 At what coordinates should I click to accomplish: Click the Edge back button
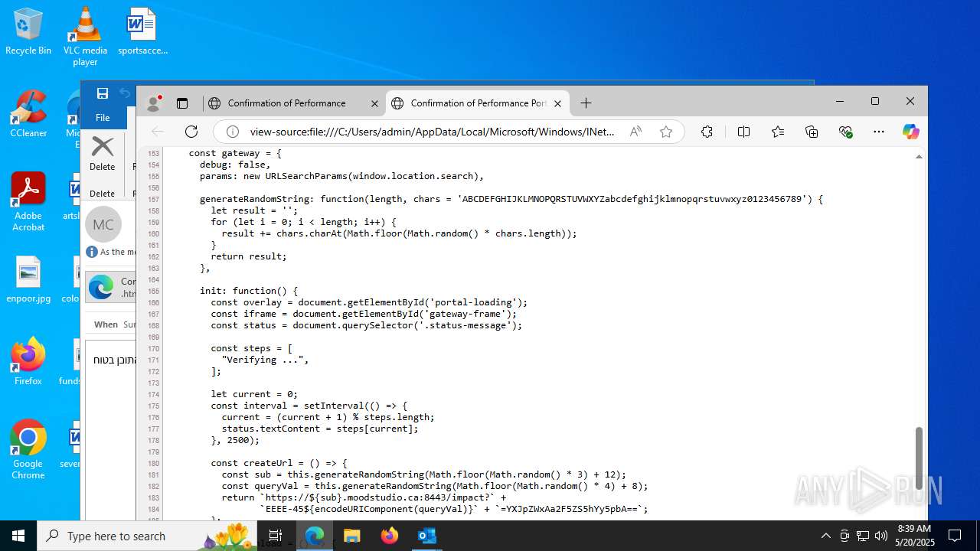(158, 132)
